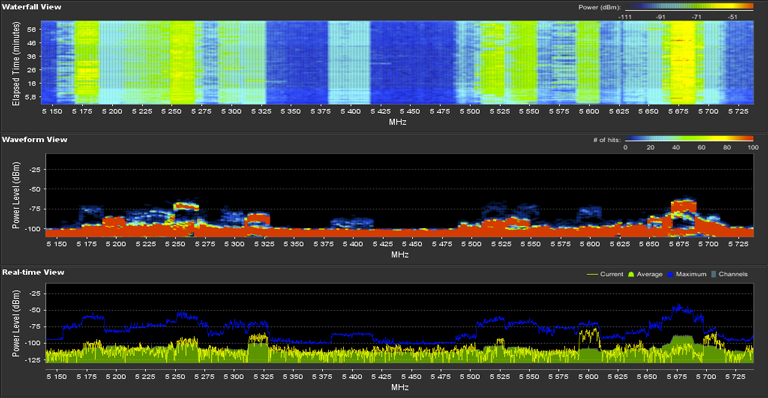Click the 5 400 tick on the Waveform frequency axis
This screenshot has width=768, height=398.
coord(353,244)
